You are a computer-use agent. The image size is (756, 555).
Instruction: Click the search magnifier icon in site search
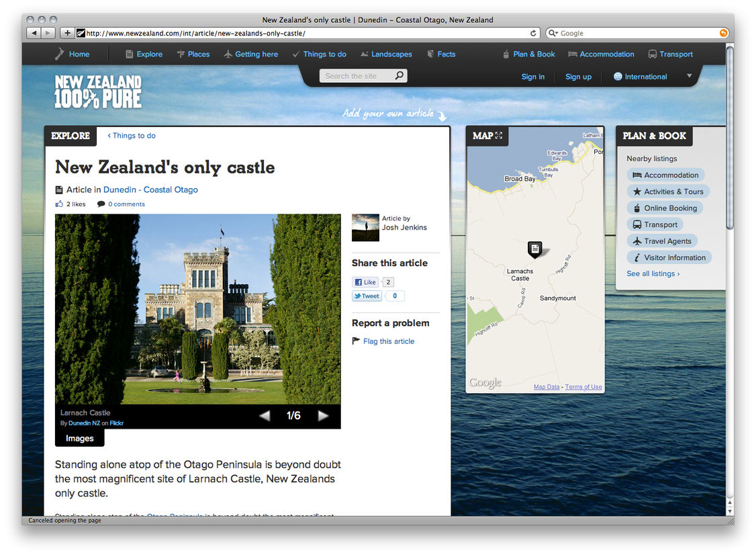tap(399, 76)
